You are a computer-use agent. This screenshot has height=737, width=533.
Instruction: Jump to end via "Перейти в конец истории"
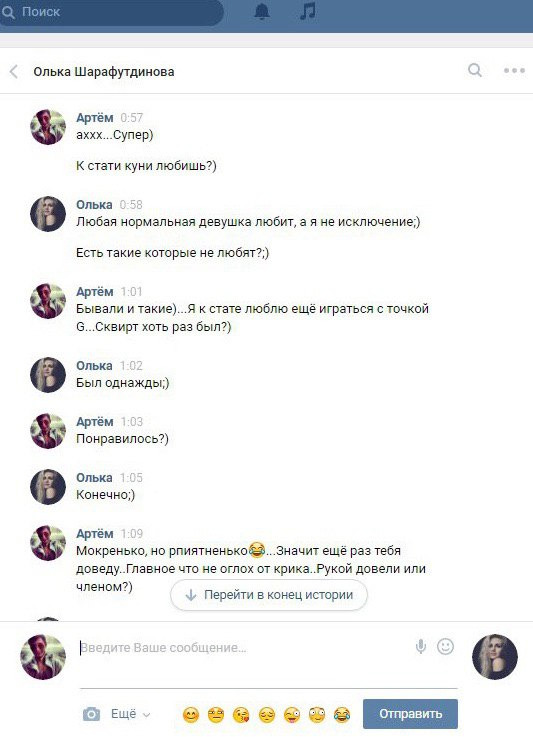point(269,595)
